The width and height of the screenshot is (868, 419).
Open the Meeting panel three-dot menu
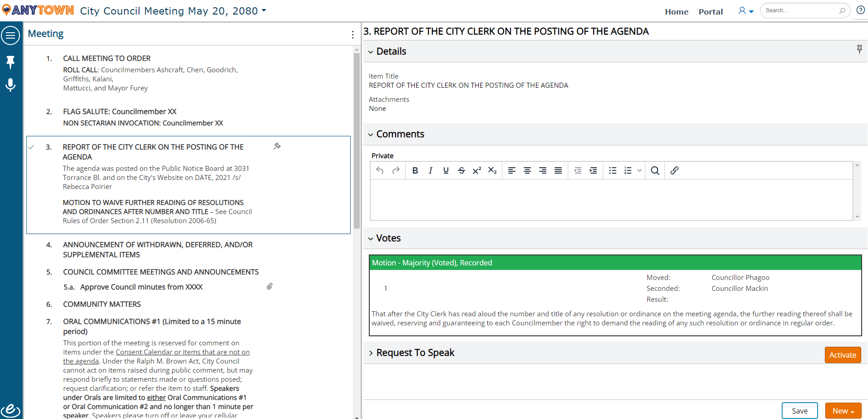tap(352, 35)
